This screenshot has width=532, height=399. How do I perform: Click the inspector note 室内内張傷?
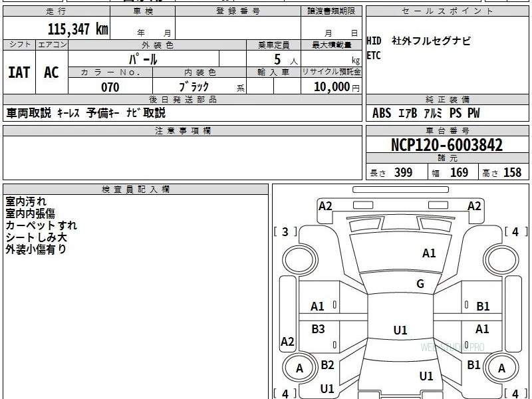pyautogui.click(x=30, y=213)
